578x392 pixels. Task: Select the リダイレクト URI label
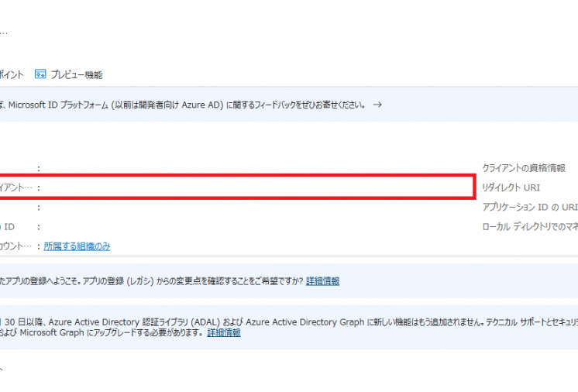[511, 187]
